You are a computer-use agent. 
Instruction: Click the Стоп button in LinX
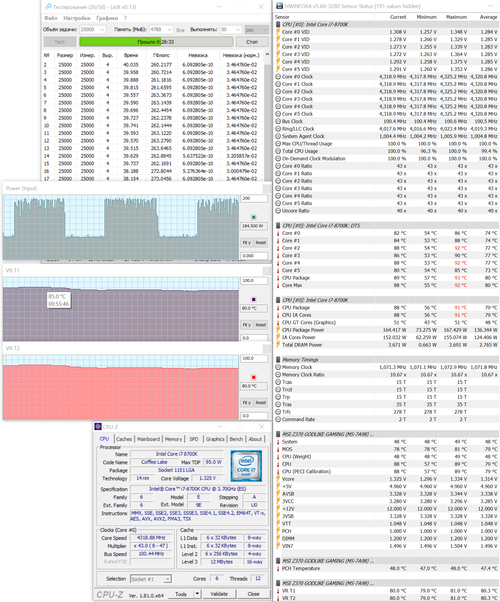tap(252, 42)
